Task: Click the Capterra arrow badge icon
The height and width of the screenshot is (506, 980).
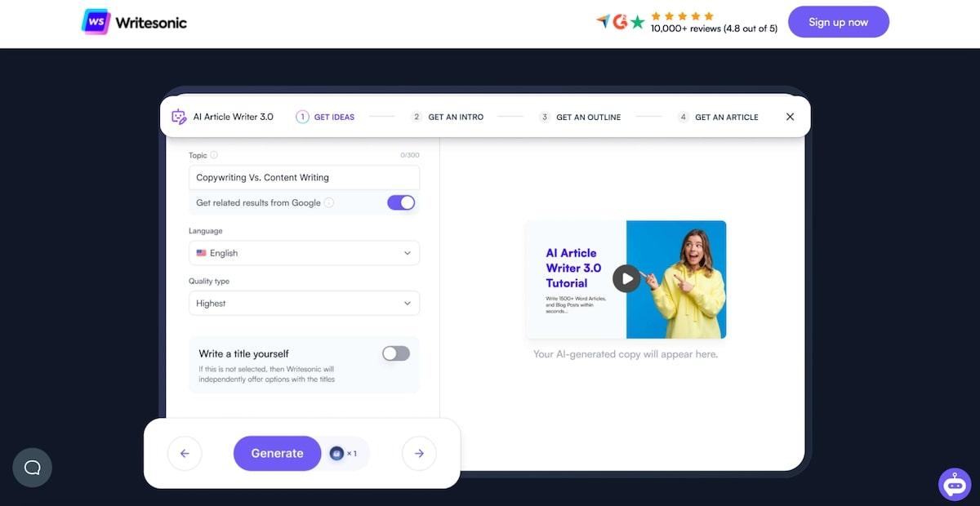Action: click(x=603, y=22)
